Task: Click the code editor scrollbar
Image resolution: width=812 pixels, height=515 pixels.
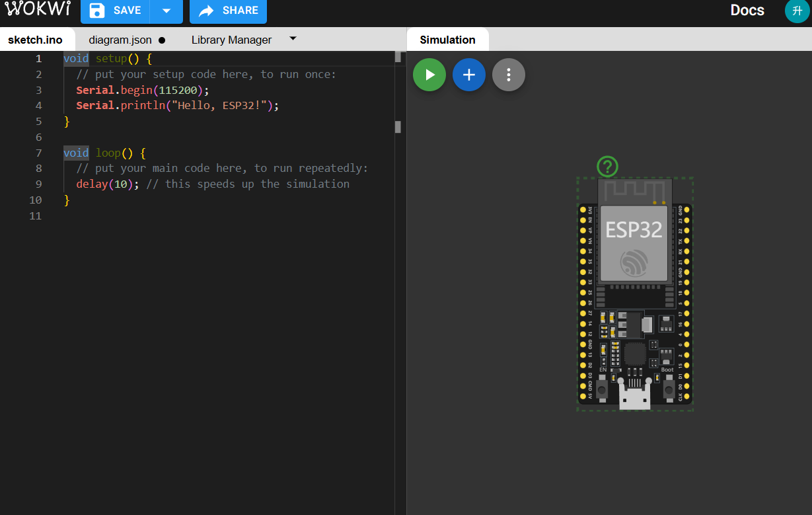Action: (x=398, y=126)
